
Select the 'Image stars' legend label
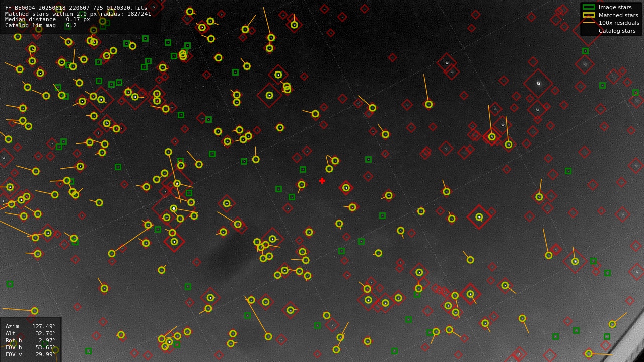[x=615, y=8]
